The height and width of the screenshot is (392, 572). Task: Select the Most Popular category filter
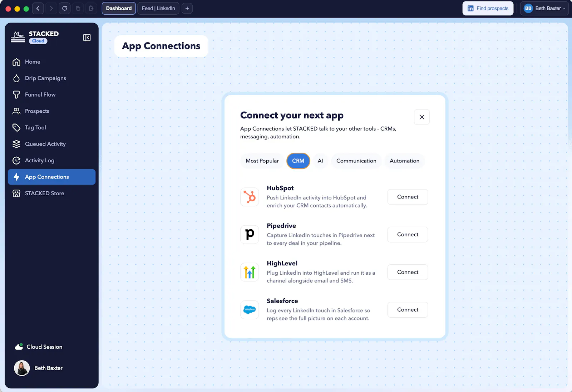pos(262,161)
